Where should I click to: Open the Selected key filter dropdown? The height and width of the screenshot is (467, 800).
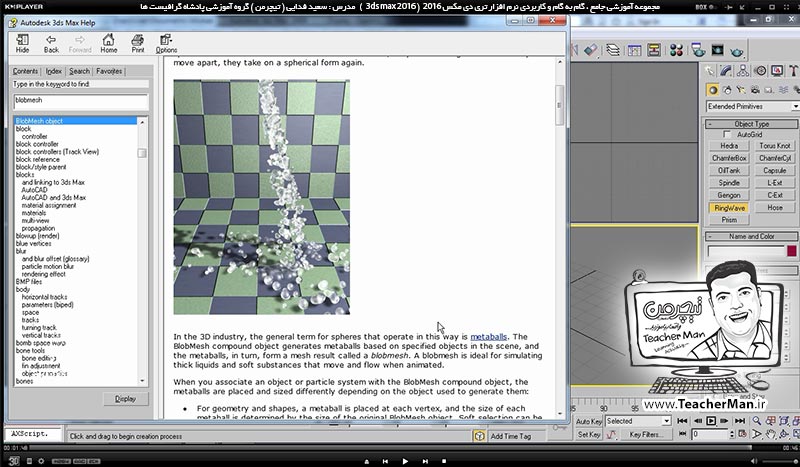(638, 421)
